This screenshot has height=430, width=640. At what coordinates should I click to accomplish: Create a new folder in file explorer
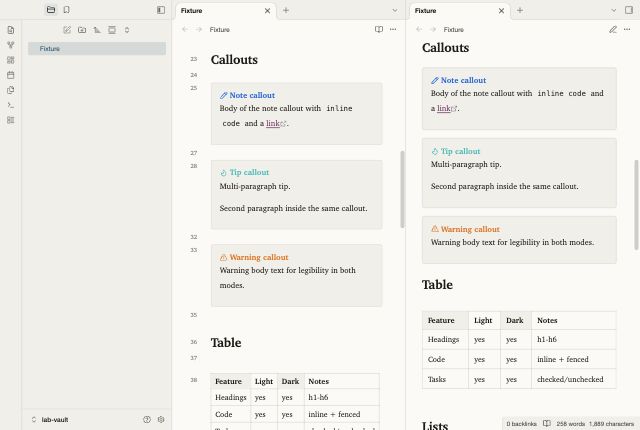pyautogui.click(x=82, y=30)
